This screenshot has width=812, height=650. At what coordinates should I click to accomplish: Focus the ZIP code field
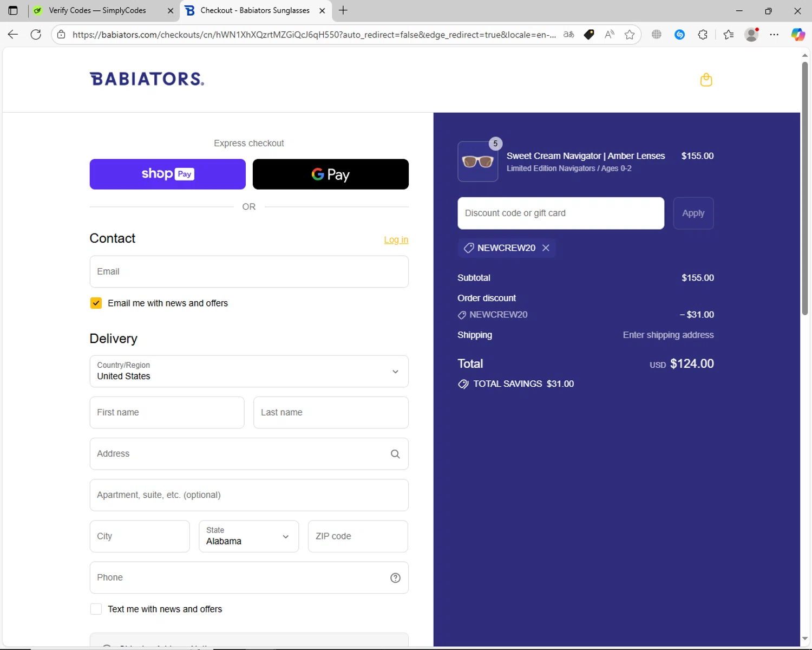click(358, 536)
